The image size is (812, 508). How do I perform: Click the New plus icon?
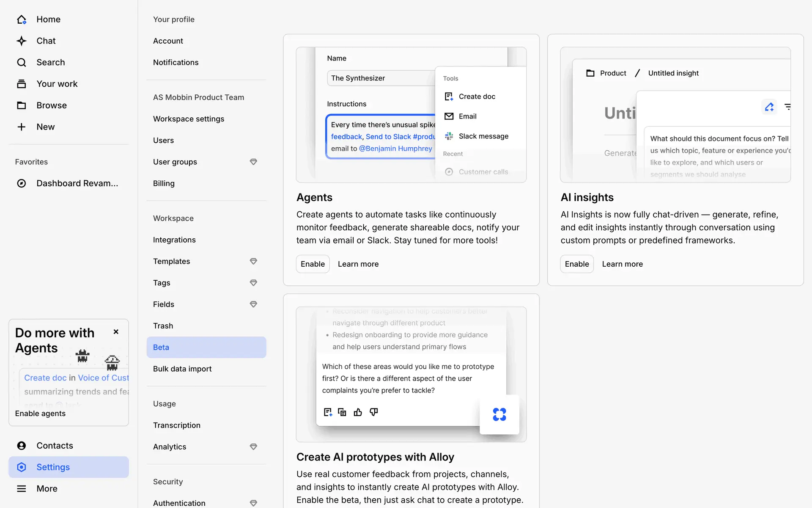[x=22, y=127]
